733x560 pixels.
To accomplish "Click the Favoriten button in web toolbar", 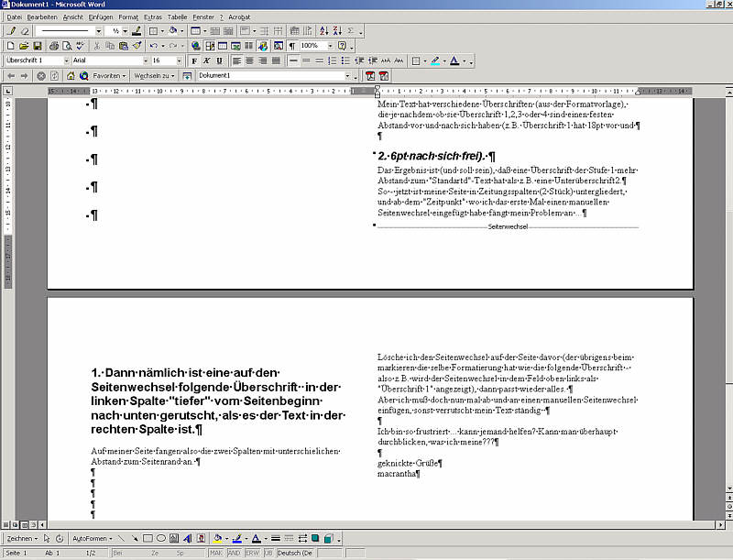I will click(109, 75).
